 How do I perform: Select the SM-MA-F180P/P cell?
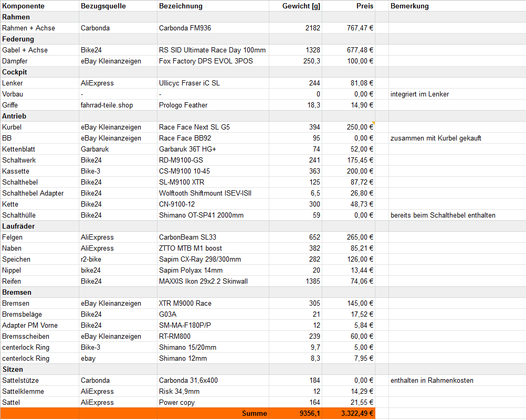tap(213, 326)
